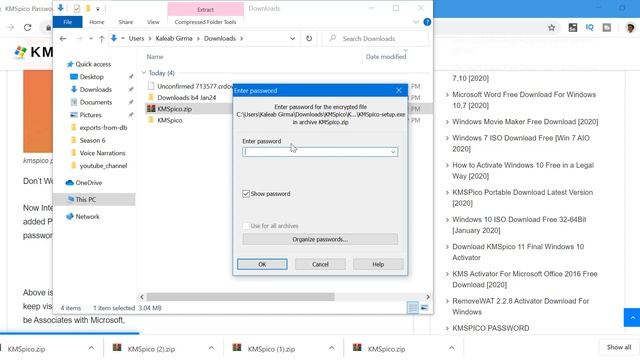
Task: Go up one folder level arrow
Action: 102,38
